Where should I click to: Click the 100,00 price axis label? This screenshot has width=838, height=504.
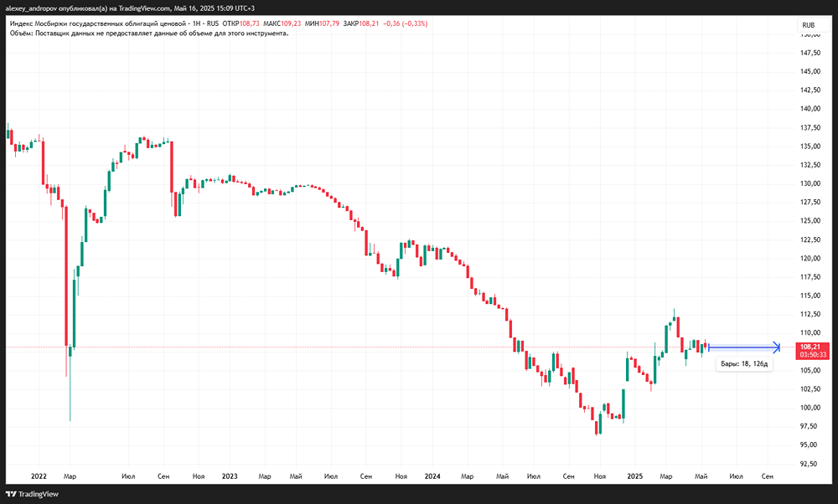coord(810,408)
